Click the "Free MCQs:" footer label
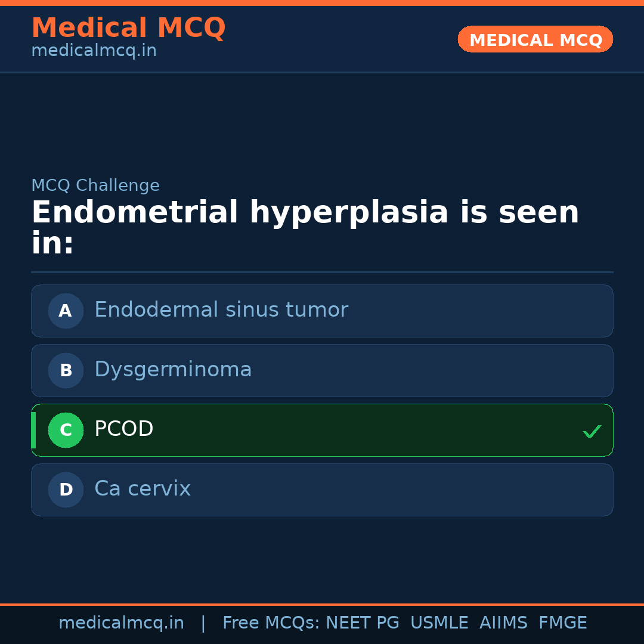 tap(271, 623)
